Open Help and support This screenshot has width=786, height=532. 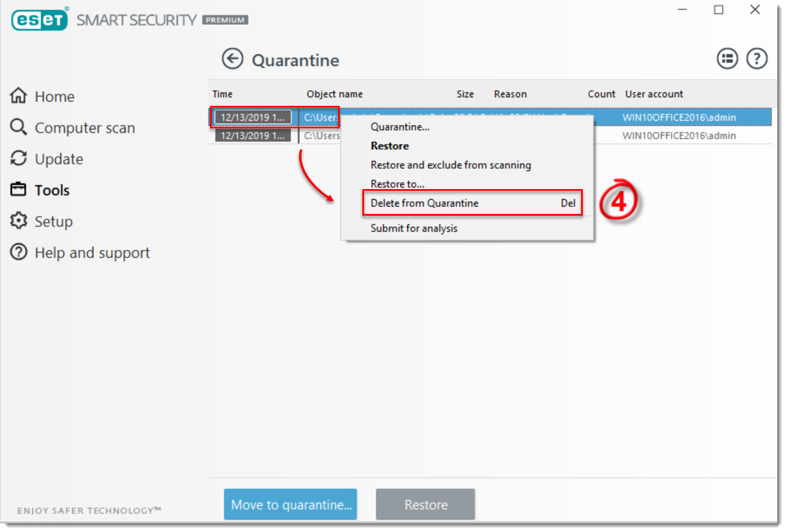pos(91,253)
